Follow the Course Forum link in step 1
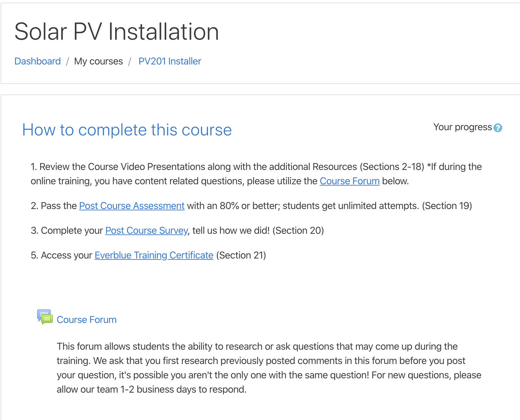 click(349, 181)
